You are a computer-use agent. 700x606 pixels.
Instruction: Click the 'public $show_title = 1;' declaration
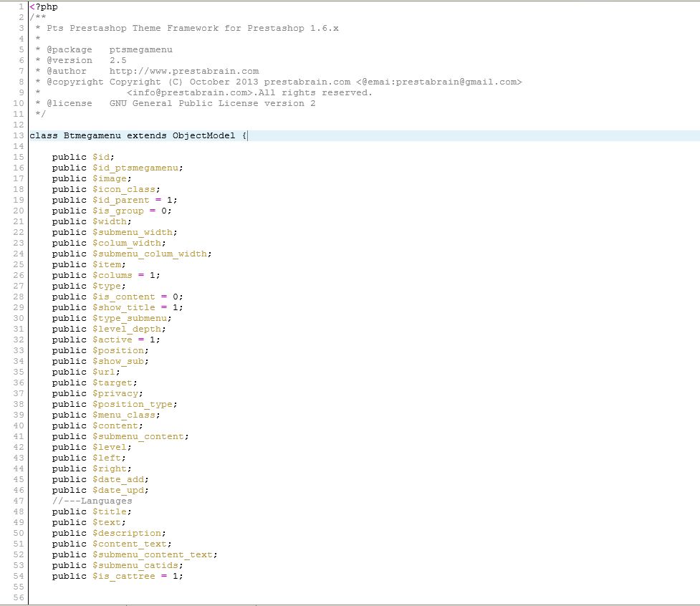click(x=118, y=307)
